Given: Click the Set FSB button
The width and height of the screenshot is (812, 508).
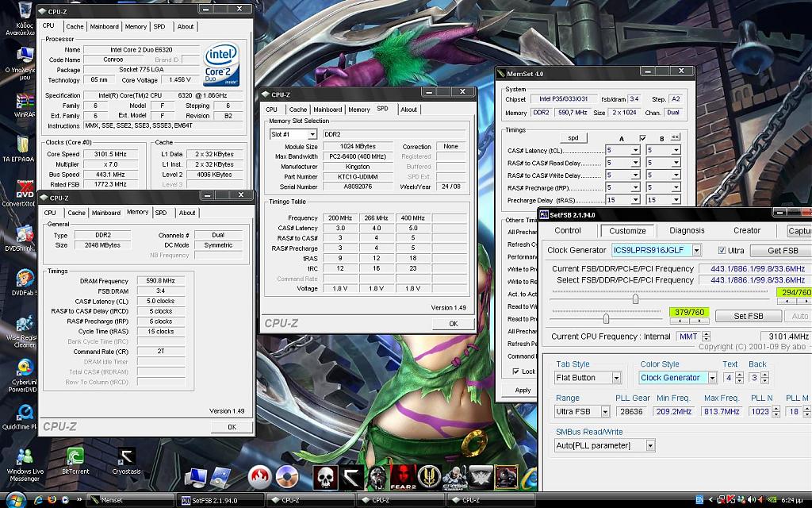Looking at the screenshot, I should (749, 316).
